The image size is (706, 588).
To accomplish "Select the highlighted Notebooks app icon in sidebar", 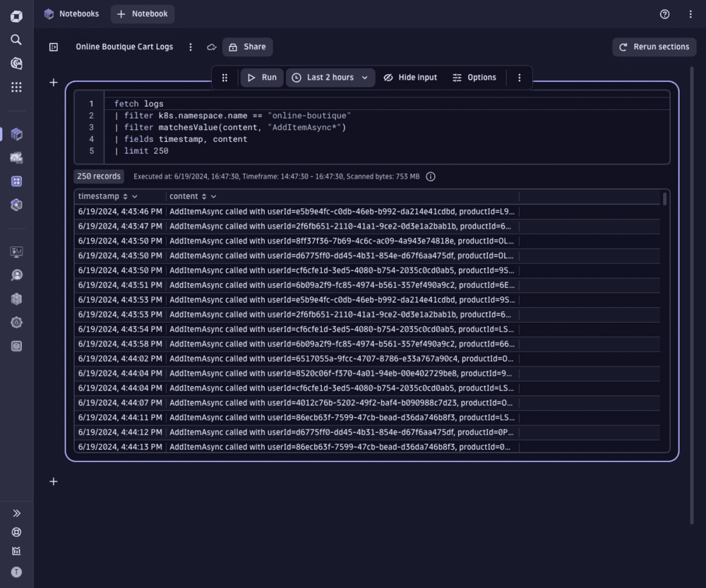I will (x=16, y=133).
